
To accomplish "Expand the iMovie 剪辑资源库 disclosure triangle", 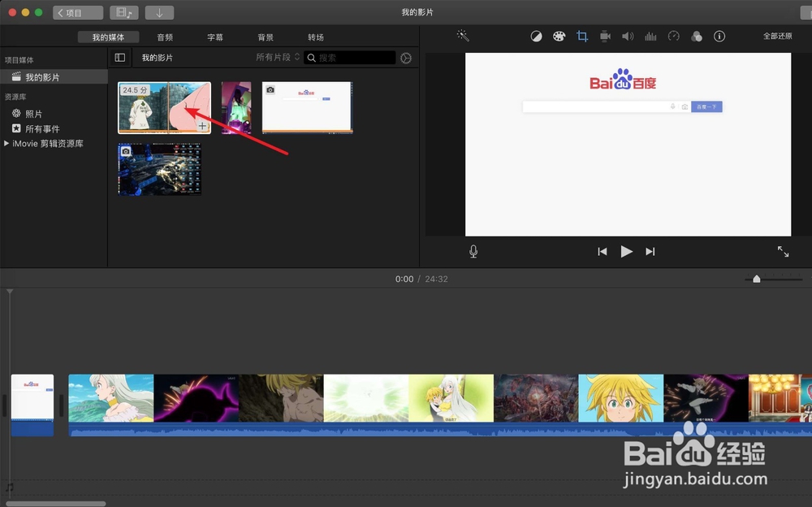I will (x=6, y=143).
